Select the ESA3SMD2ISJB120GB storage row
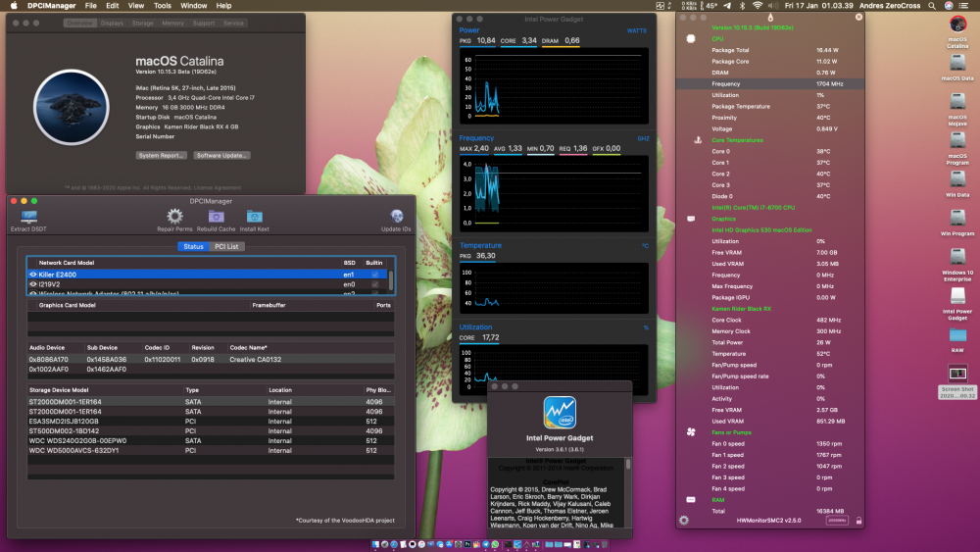This screenshot has height=552, width=980. pos(211,422)
